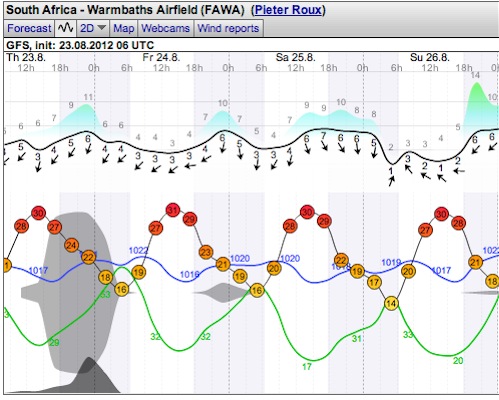Click the 'Th 23.8.' day label
Viewport: 499px width, 400px height.
26,57
